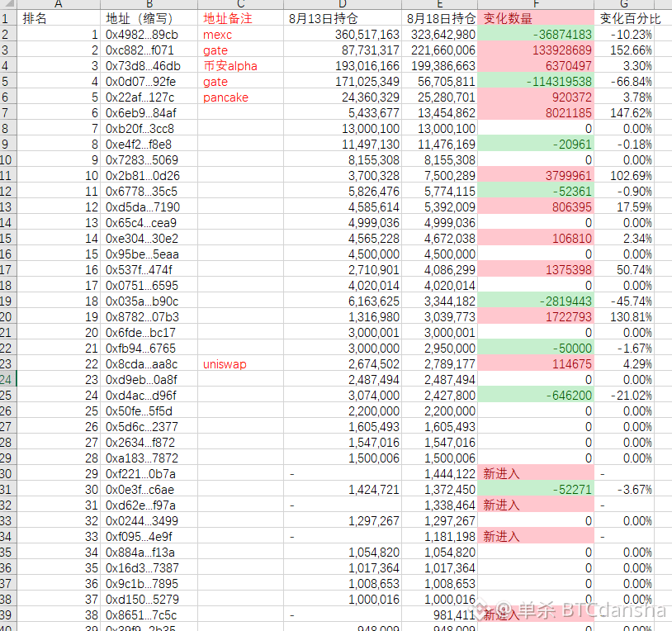Select percentage cell 147.62%
Screen dimensions: 672x631
pyautogui.click(x=624, y=113)
